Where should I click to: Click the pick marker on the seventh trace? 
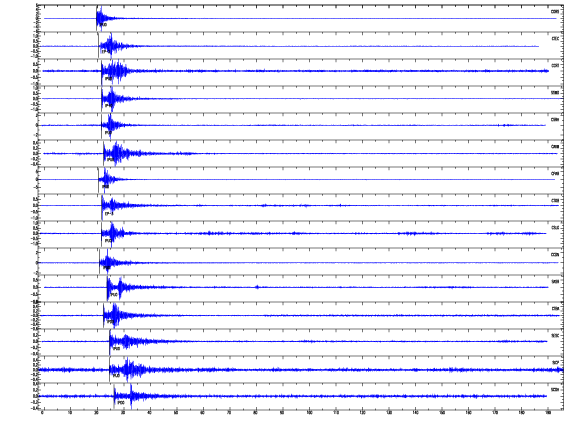[x=98, y=180]
